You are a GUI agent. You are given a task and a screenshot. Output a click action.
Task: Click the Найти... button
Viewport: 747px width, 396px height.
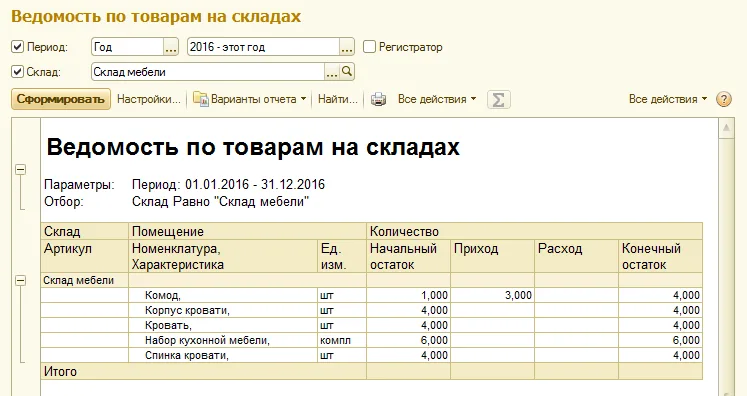point(338,99)
